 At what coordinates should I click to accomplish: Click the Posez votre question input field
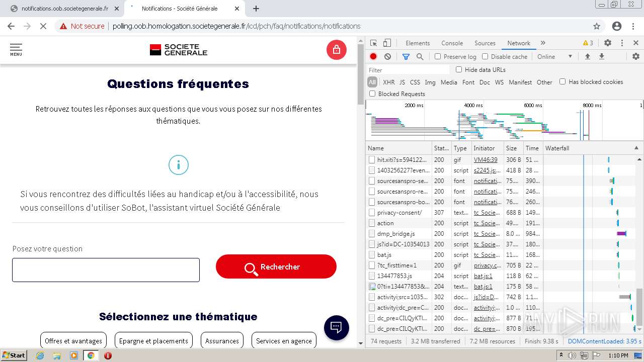(x=106, y=270)
